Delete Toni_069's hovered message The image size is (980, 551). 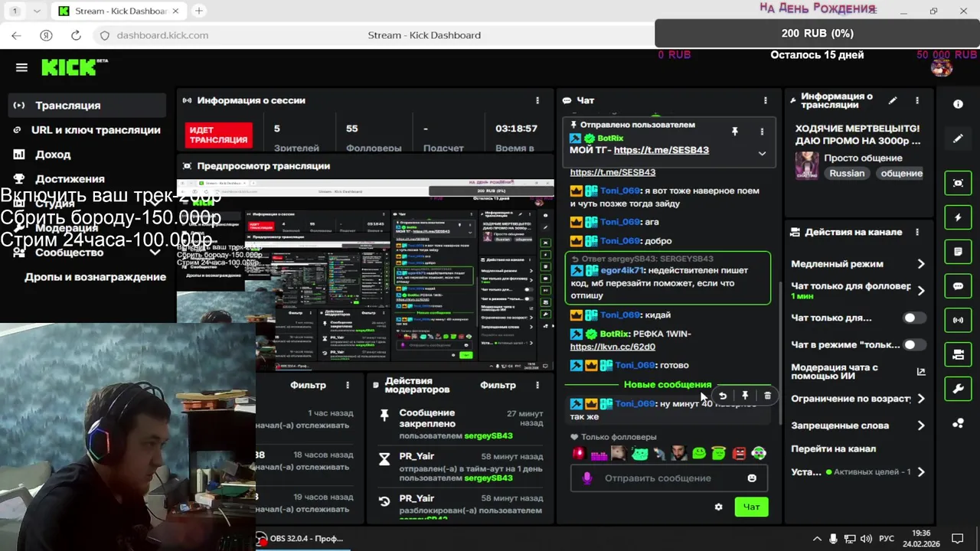point(767,396)
